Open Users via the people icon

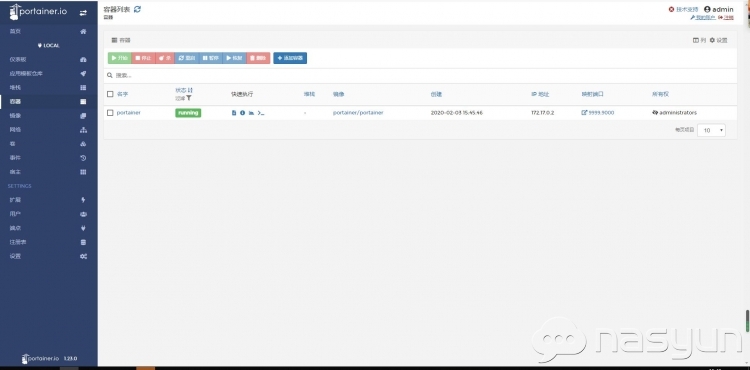coord(83,214)
